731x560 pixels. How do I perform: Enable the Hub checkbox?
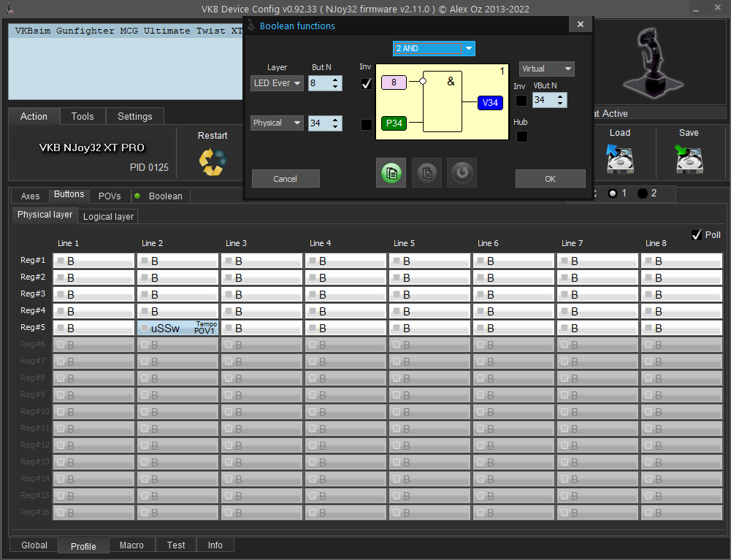(521, 137)
